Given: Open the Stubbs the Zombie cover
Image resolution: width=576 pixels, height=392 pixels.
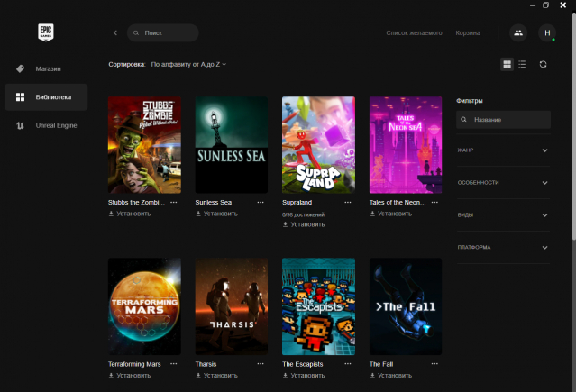Looking at the screenshot, I should [144, 145].
